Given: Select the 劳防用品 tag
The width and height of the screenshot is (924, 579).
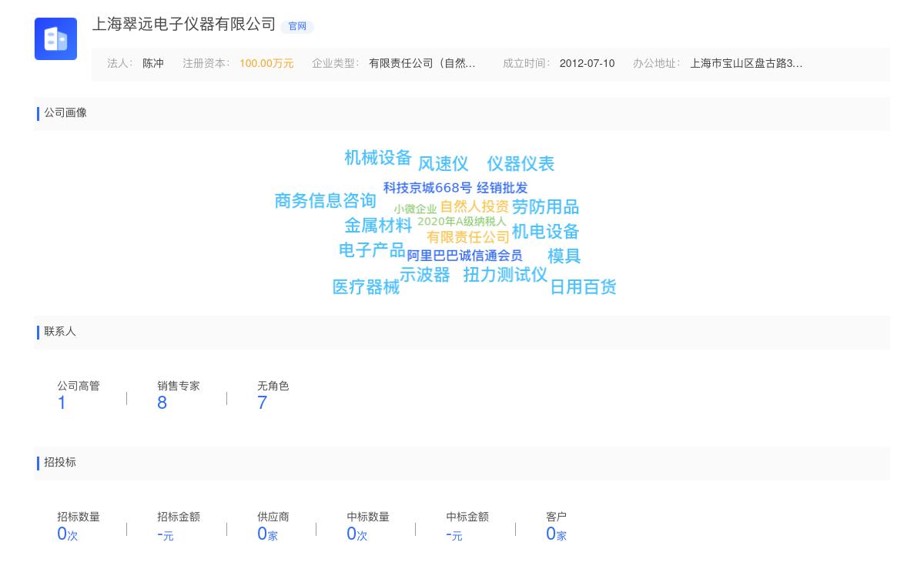Looking at the screenshot, I should pos(545,207).
